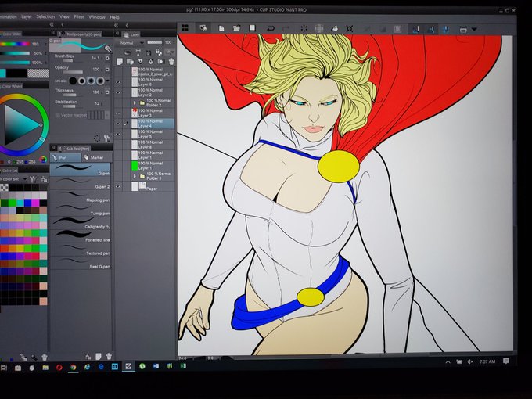Viewport: 532px width, 399px height.
Task: Open the Filter menu
Action: pyautogui.click(x=79, y=17)
